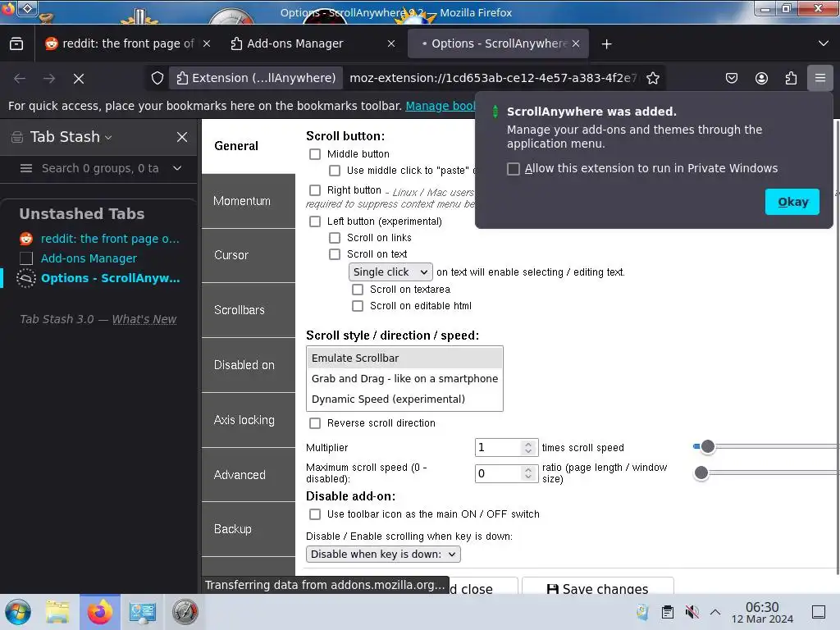Allow extension to run in Private Windows
The height and width of the screenshot is (630, 840).
pyautogui.click(x=514, y=169)
